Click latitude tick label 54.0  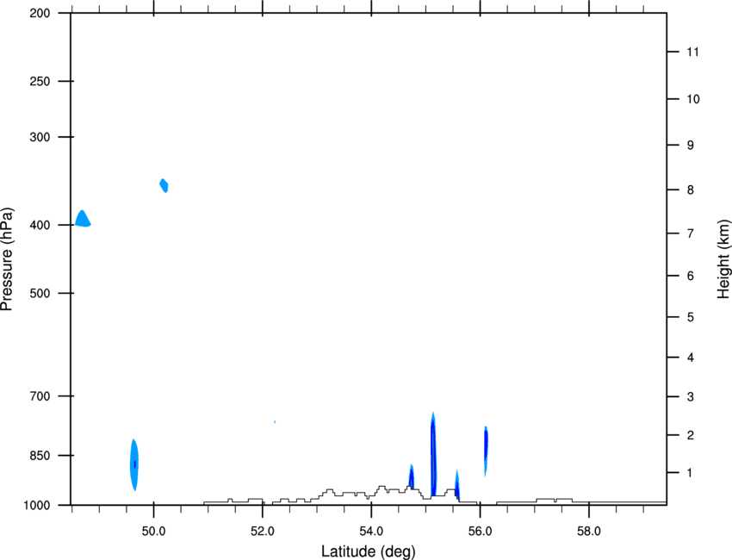371,532
